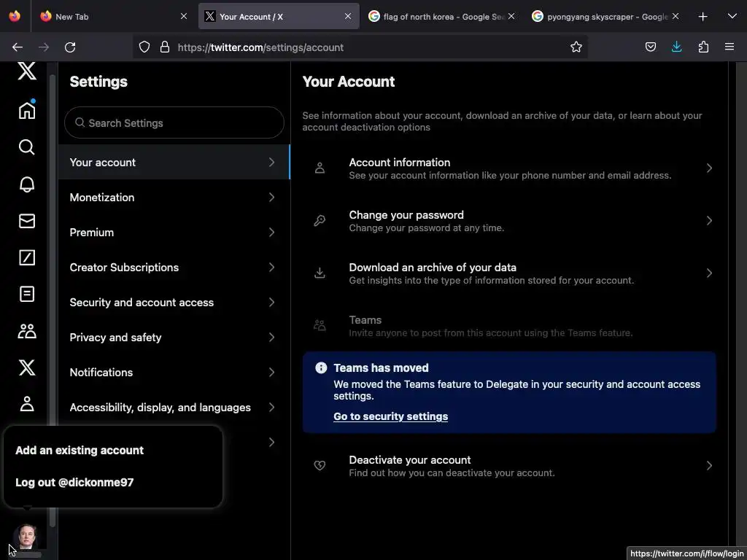Open Accessibility, display, and languages
The width and height of the screenshot is (747, 560).
pos(174,407)
